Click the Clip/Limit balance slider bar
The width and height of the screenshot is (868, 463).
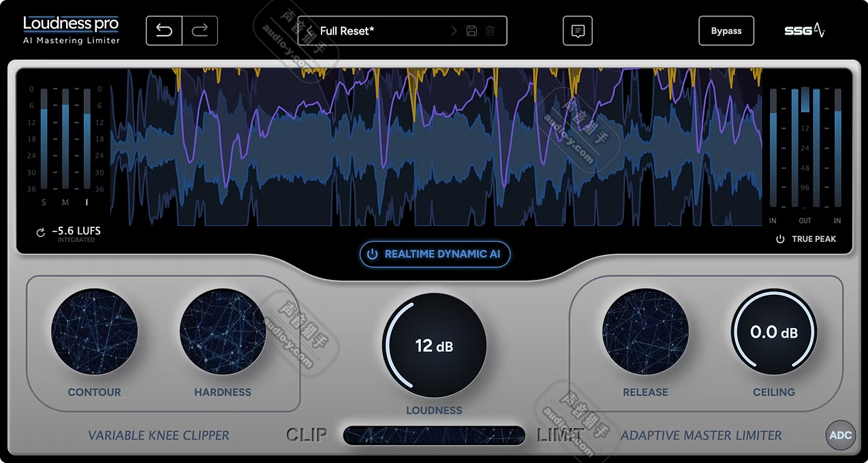tap(434, 436)
